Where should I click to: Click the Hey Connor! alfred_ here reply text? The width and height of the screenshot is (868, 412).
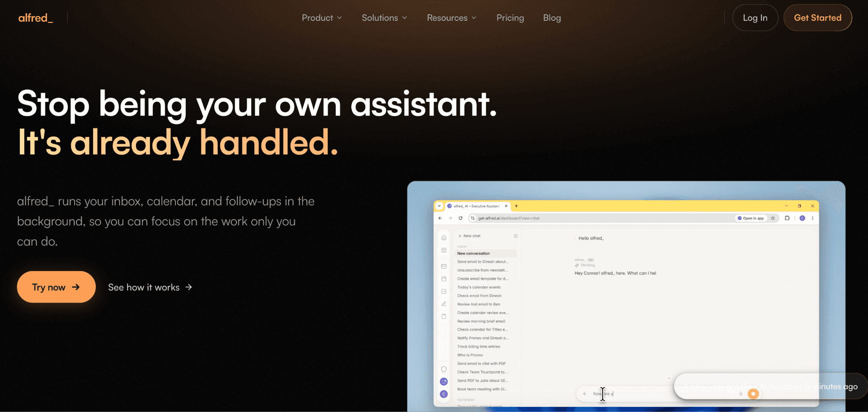pyautogui.click(x=615, y=273)
